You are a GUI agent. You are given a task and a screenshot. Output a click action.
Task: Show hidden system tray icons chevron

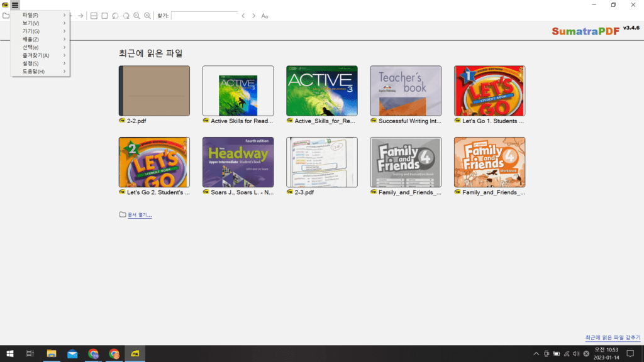[536, 354]
